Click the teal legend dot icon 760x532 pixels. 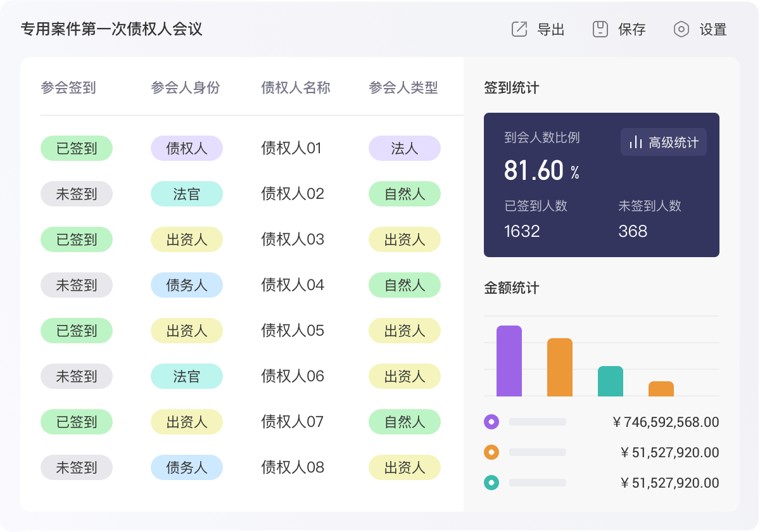[x=491, y=483]
